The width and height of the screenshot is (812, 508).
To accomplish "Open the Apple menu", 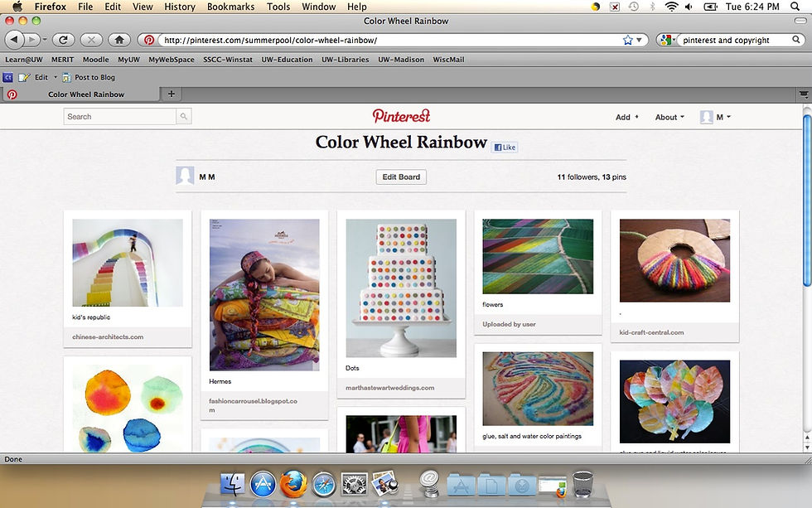I will pos(17,7).
